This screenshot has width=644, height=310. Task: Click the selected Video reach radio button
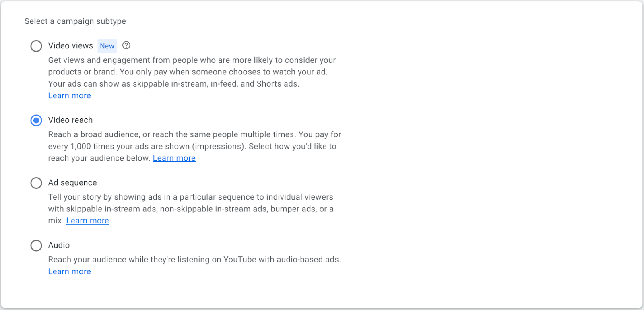point(36,120)
